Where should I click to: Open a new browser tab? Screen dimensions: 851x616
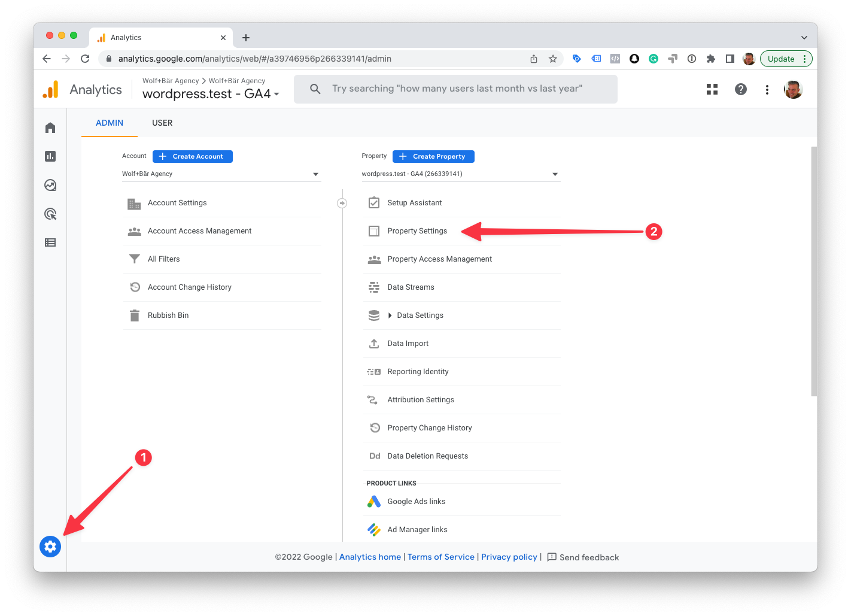click(x=246, y=38)
